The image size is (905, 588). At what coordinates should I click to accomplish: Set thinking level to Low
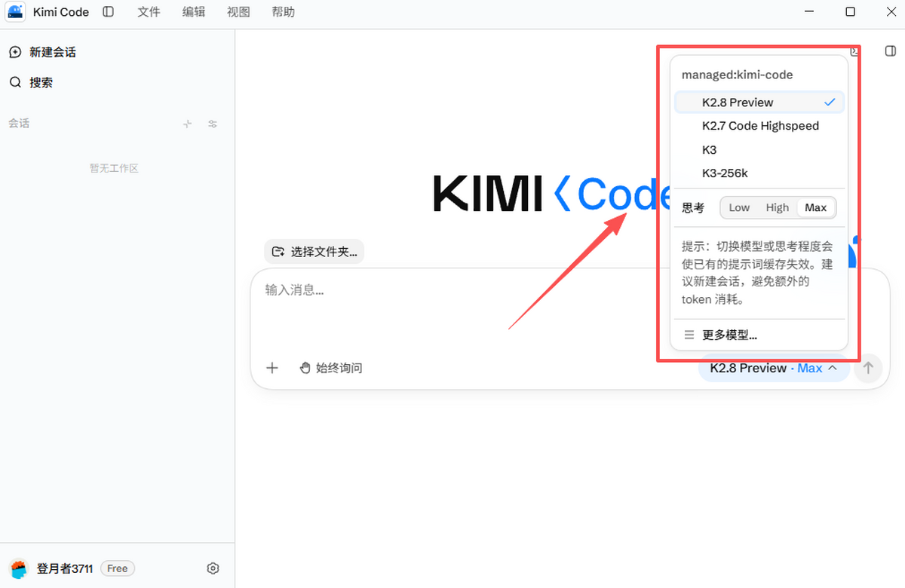click(x=739, y=207)
